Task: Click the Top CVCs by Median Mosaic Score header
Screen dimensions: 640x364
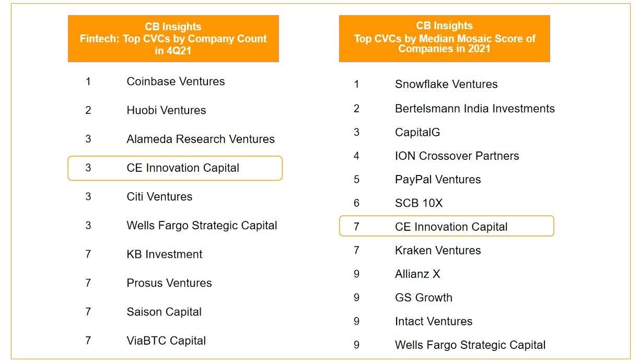Action: [444, 38]
